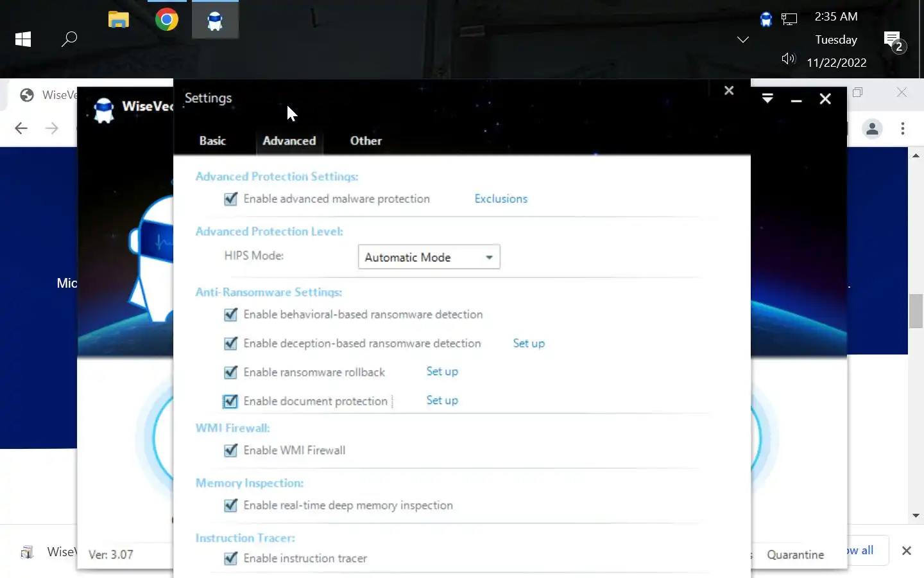Show hidden system tray icons chevron
Viewport: 924px width, 578px height.
point(743,40)
